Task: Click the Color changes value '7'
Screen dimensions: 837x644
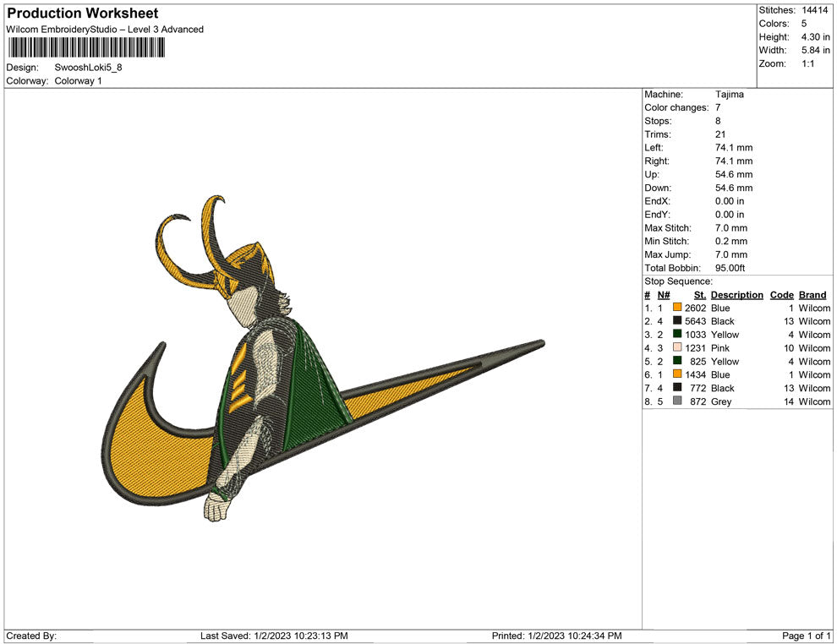Action: click(718, 107)
